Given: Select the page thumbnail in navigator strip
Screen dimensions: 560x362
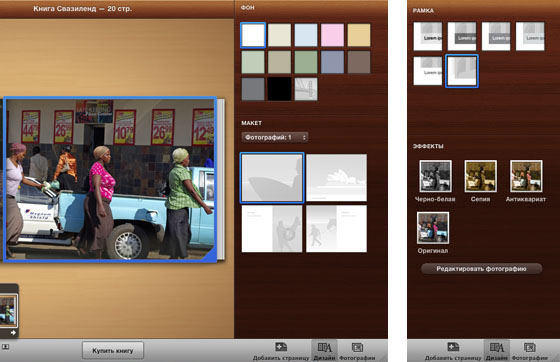Looking at the screenshot, I should pyautogui.click(x=8, y=310).
